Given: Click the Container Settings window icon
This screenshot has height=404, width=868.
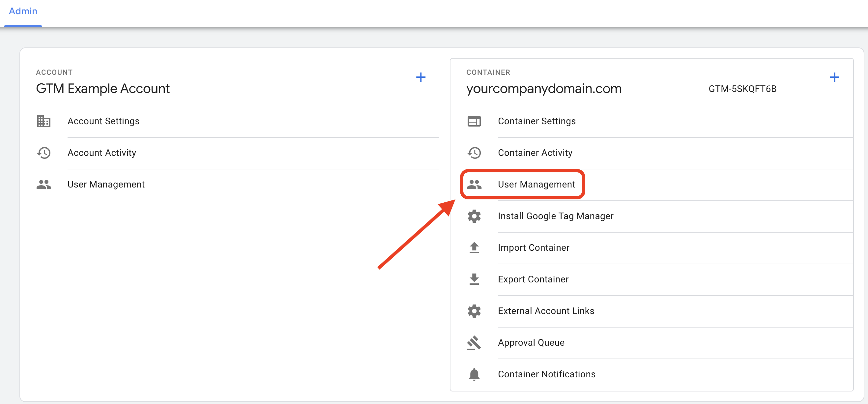Looking at the screenshot, I should (474, 121).
